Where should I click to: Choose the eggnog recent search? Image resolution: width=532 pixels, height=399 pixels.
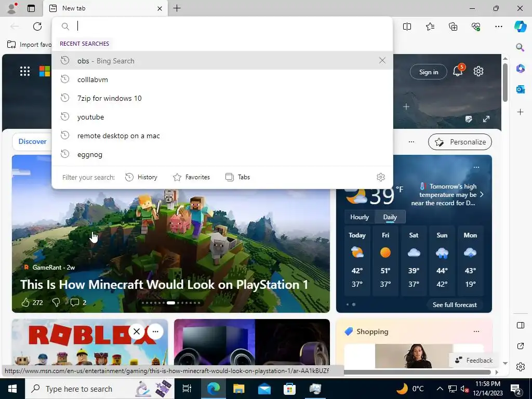coord(222,154)
